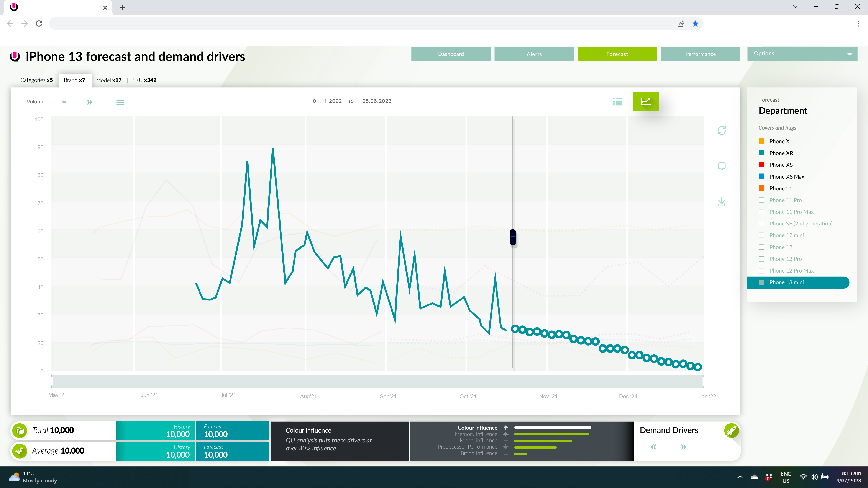868x488 pixels.
Task: Select Model x17 level
Action: (108, 80)
